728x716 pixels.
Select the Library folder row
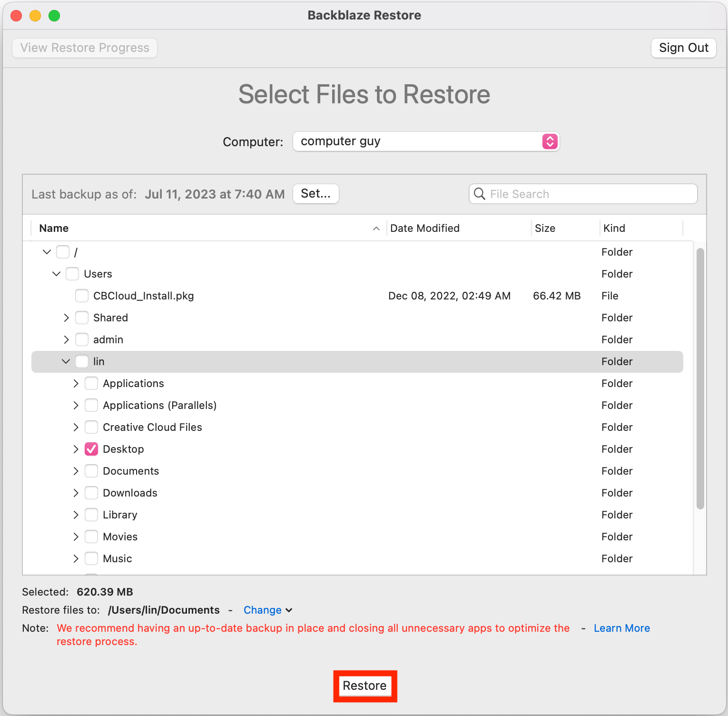[357, 515]
